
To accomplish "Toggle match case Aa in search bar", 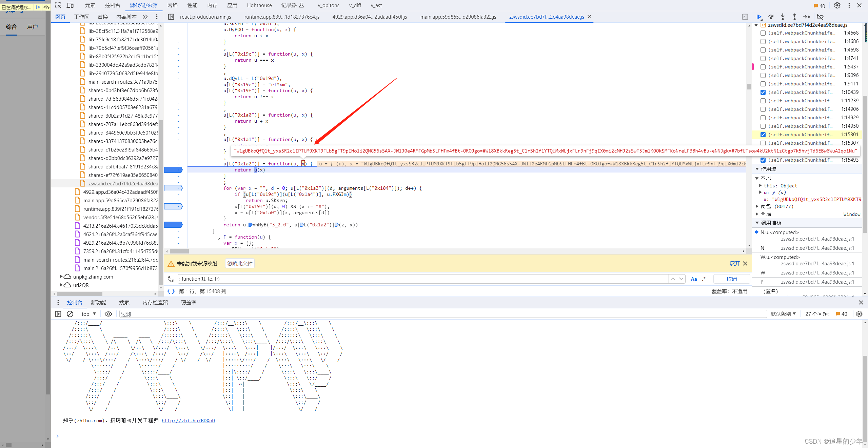I will [x=694, y=279].
